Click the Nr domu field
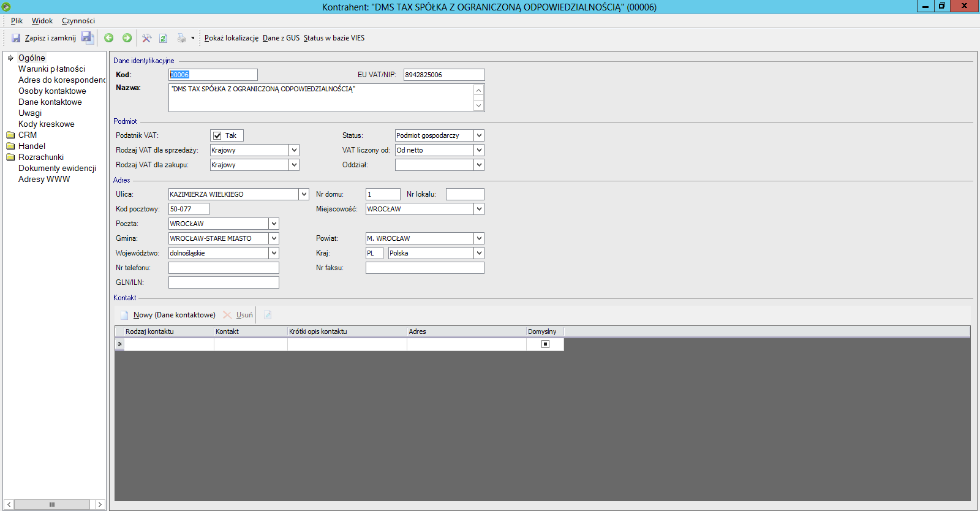Image resolution: width=980 pixels, height=511 pixels. click(x=383, y=194)
